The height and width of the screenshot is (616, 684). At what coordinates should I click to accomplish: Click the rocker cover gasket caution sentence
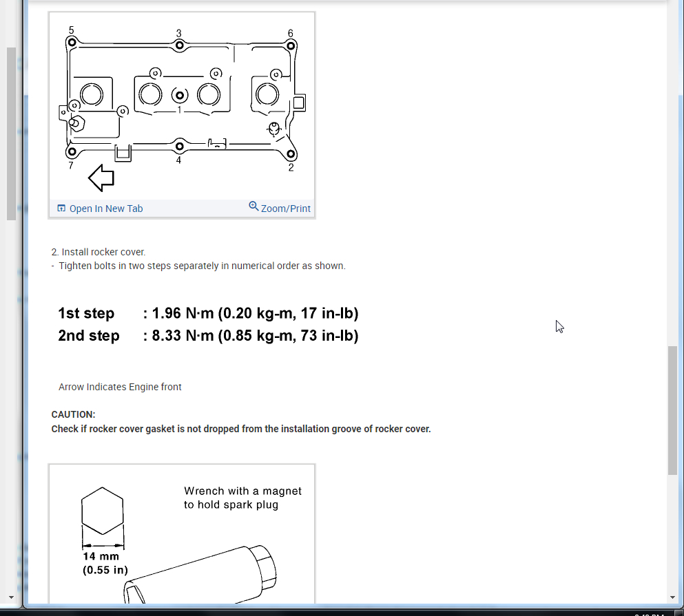(241, 429)
